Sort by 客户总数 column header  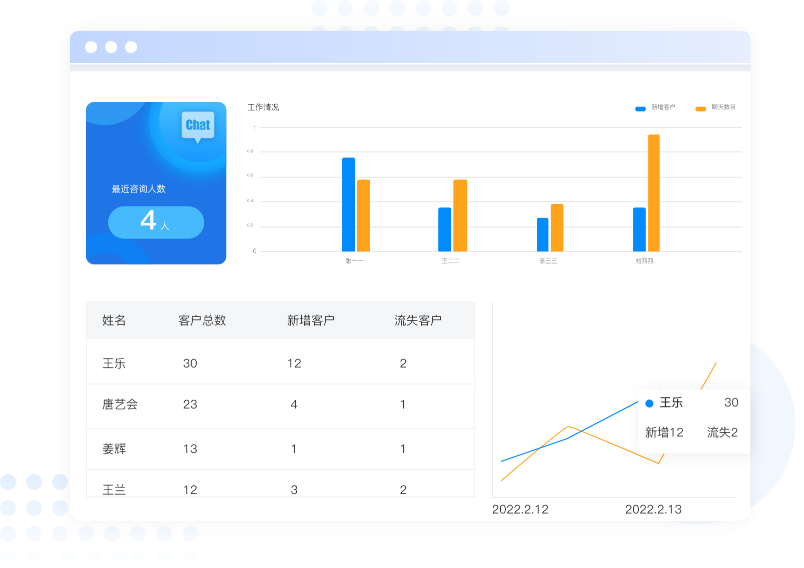202,321
